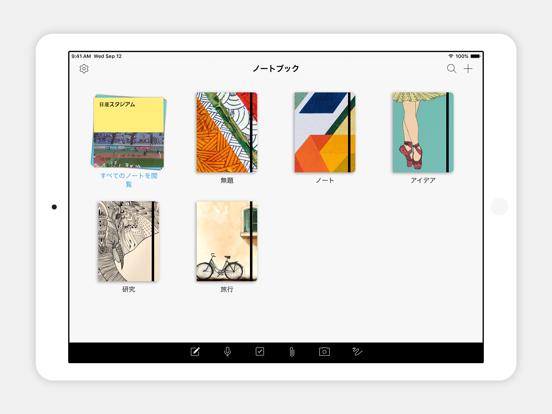This screenshot has height=414, width=552.
Task: Add a new notebook with plus icon
Action: [468, 69]
